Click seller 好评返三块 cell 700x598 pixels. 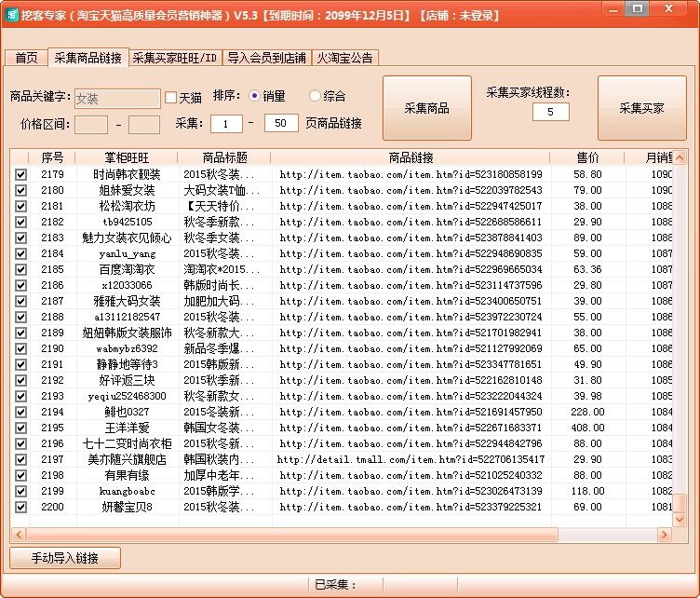[127, 381]
